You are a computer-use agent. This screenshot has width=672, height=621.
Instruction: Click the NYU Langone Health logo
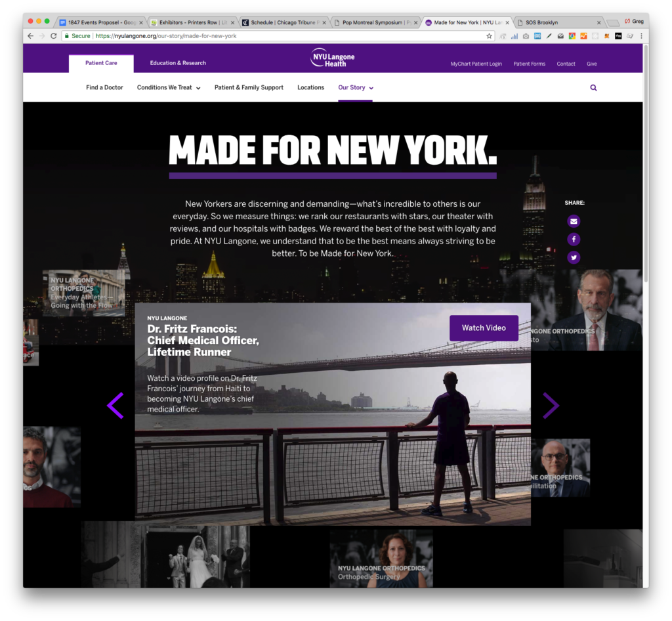click(333, 57)
